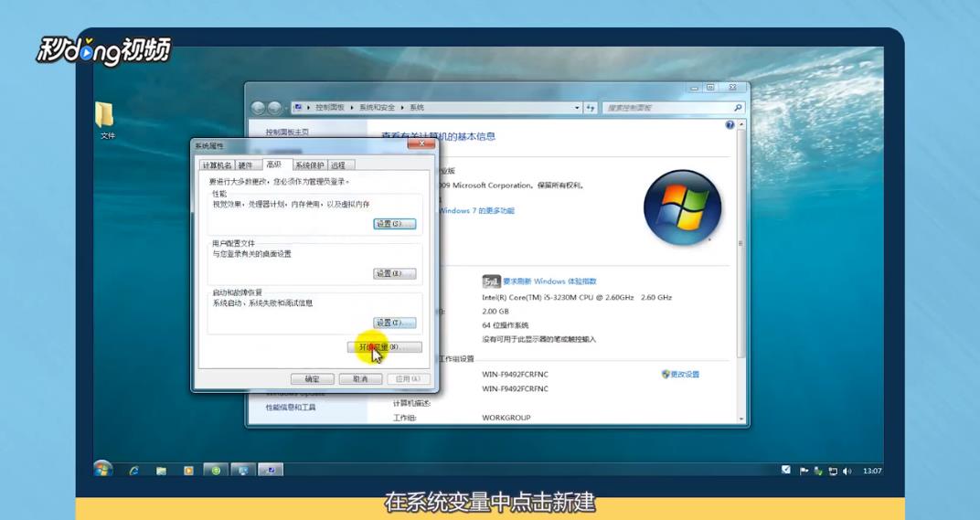Click the 系统和安全 breadcrumb segment

pyautogui.click(x=377, y=108)
